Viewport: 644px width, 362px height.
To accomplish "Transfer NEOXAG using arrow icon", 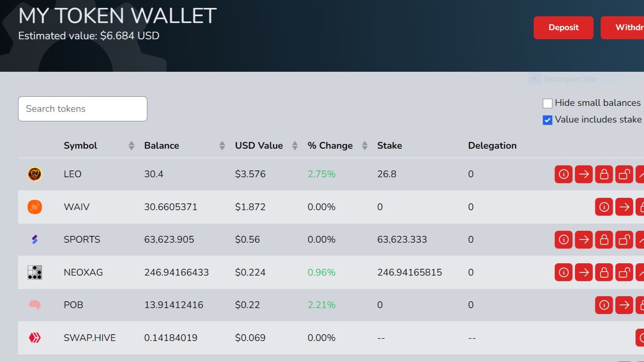I will click(584, 272).
